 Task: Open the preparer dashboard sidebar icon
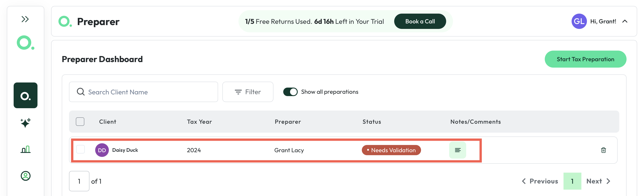pos(26,95)
